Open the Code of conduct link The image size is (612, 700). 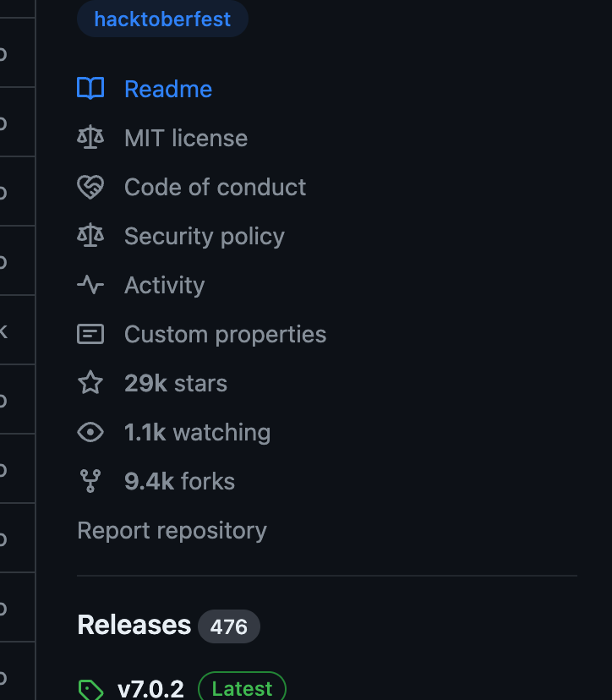(x=216, y=187)
